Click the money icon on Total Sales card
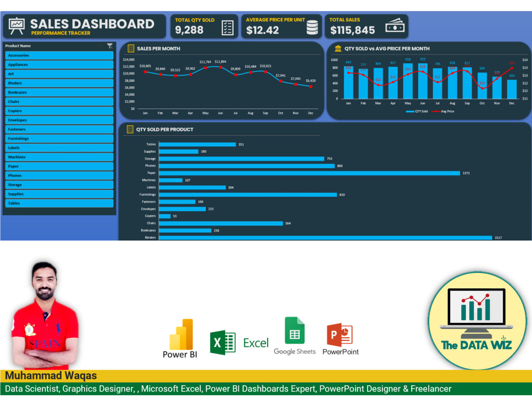 [x=396, y=24]
